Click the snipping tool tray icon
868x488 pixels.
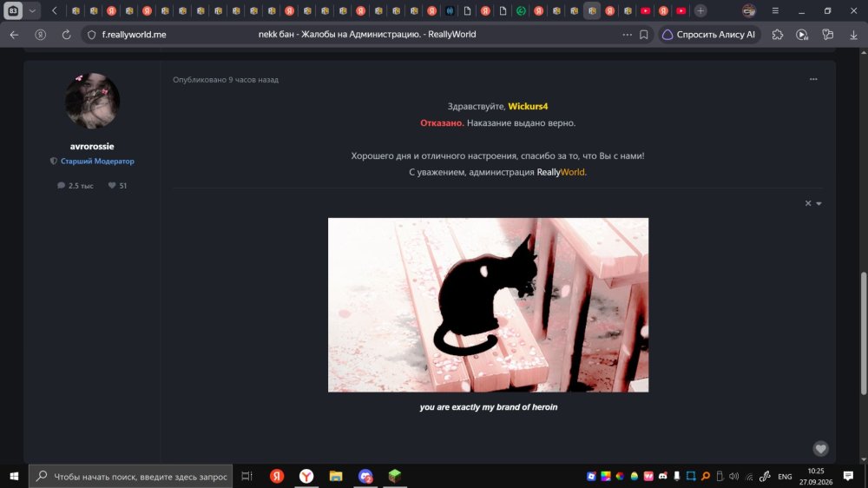tap(691, 477)
